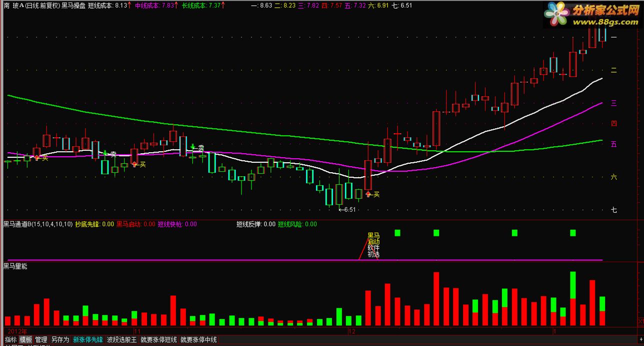Load the 新涨停先锋 template
This screenshot has width=644, height=346.
click(88, 339)
